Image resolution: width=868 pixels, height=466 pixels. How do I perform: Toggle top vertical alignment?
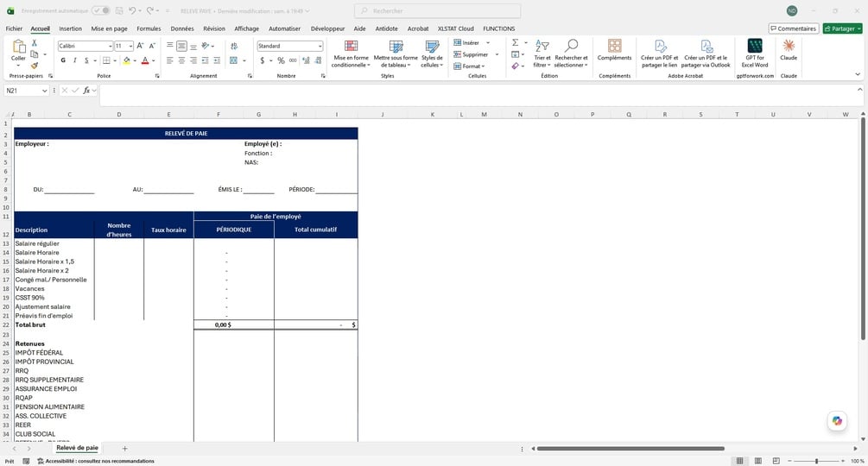click(x=170, y=46)
